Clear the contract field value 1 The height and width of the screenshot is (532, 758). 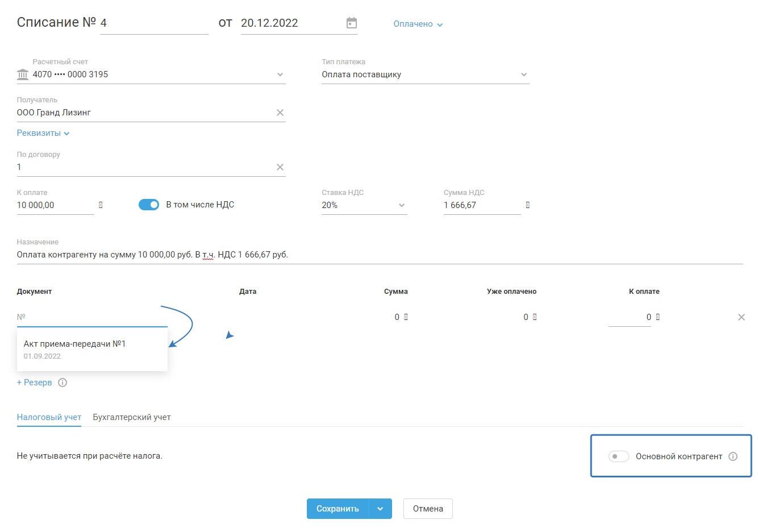click(280, 167)
